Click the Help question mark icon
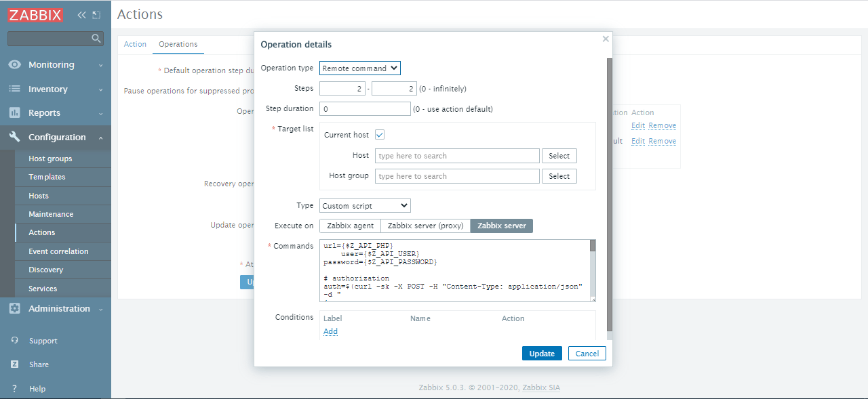868x399 pixels. (x=15, y=388)
